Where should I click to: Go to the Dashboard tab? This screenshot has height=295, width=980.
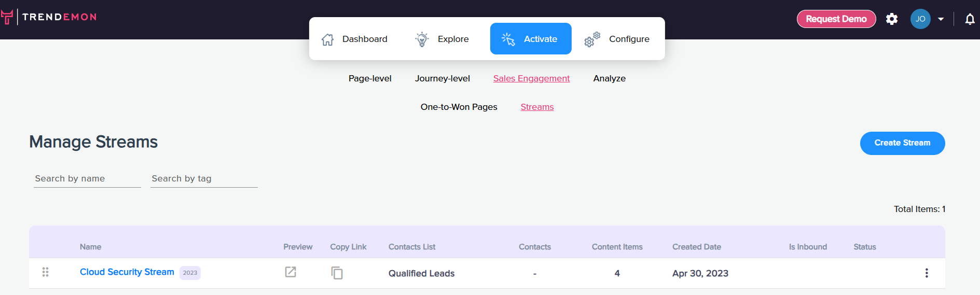coord(355,39)
